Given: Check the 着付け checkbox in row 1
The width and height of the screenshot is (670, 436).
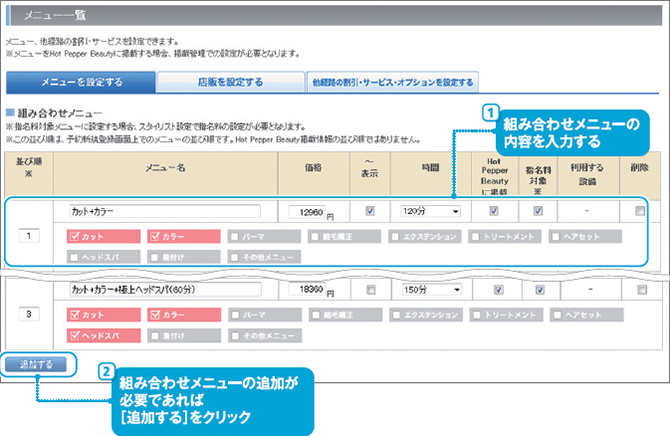Looking at the screenshot, I should 156,256.
